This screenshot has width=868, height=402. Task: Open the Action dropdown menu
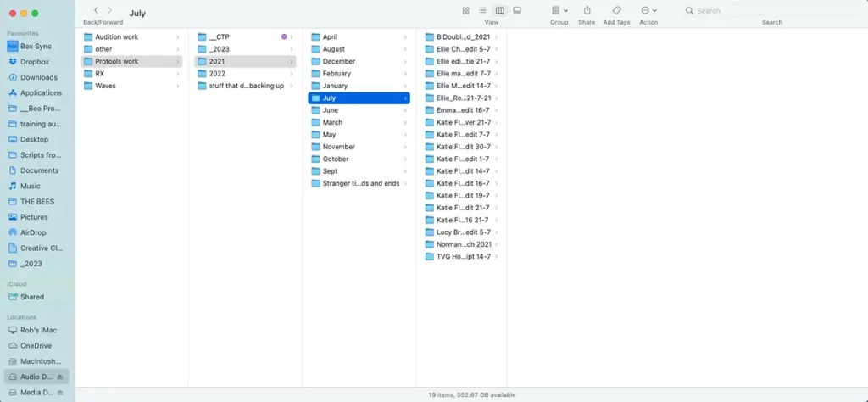(648, 10)
